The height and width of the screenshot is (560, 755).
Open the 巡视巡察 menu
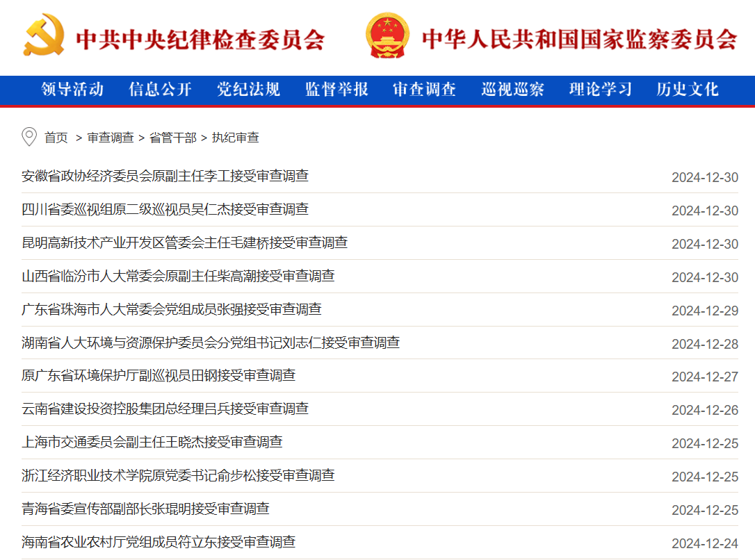click(512, 89)
